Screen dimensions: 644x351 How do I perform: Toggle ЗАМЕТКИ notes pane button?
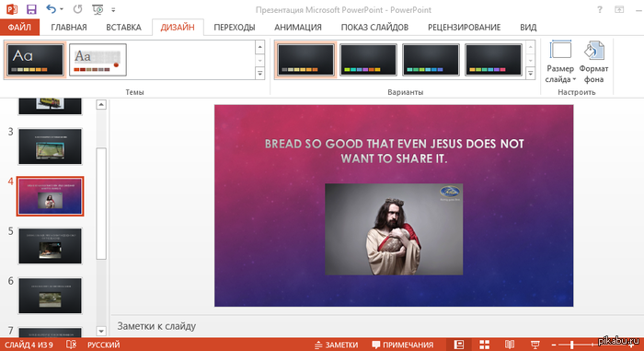pyautogui.click(x=337, y=345)
